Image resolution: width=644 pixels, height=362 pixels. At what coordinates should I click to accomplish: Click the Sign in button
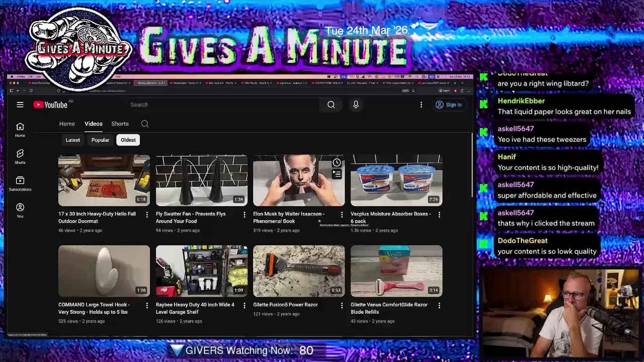(449, 105)
